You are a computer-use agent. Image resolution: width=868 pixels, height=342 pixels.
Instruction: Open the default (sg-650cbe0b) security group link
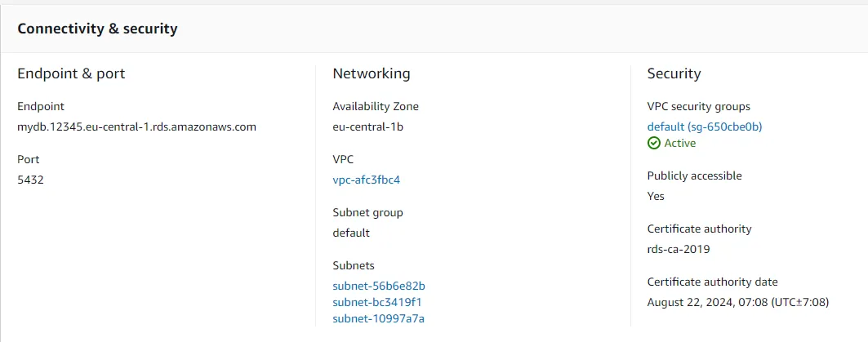(704, 127)
